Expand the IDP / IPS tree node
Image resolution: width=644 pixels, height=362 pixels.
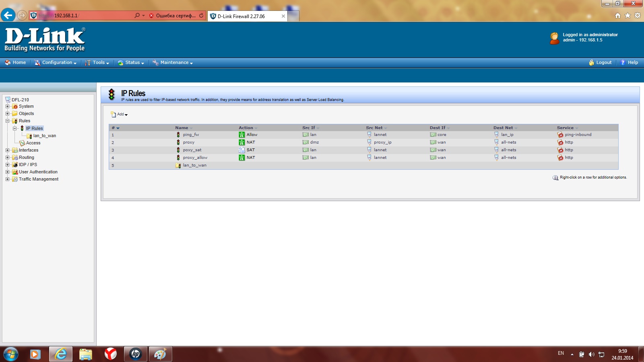pos(7,165)
